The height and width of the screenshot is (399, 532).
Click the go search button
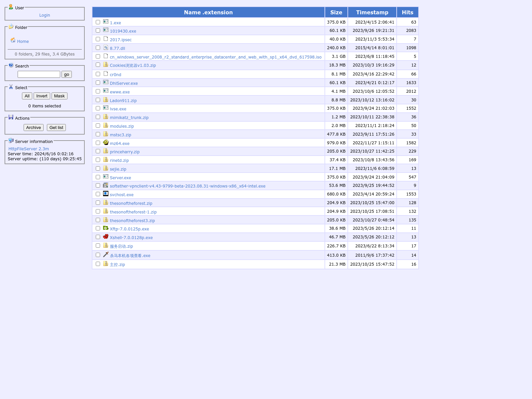pos(66,74)
